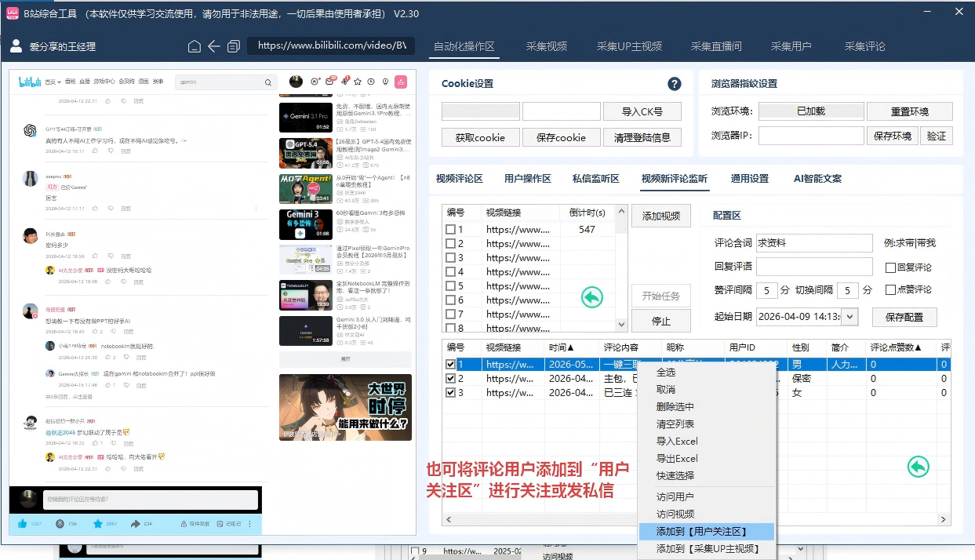Open the tab pages icon next to back arrow
Screen dimensions: 975x560
coord(233,46)
